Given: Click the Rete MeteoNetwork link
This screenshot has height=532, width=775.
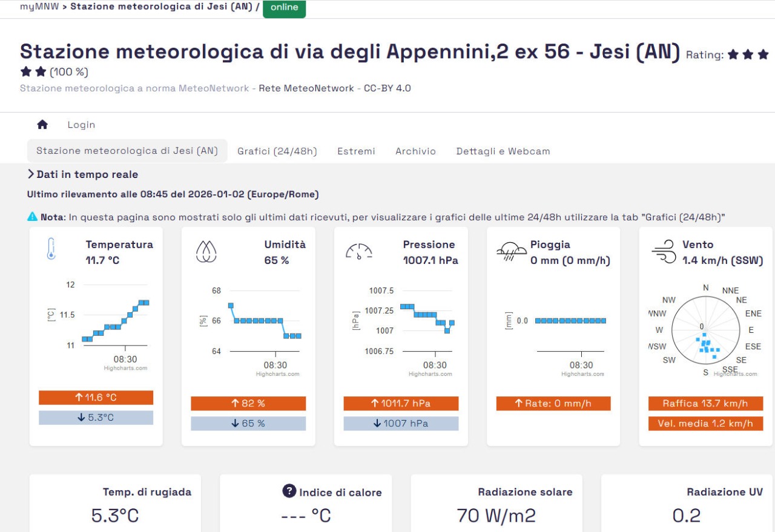Looking at the screenshot, I should 306,88.
